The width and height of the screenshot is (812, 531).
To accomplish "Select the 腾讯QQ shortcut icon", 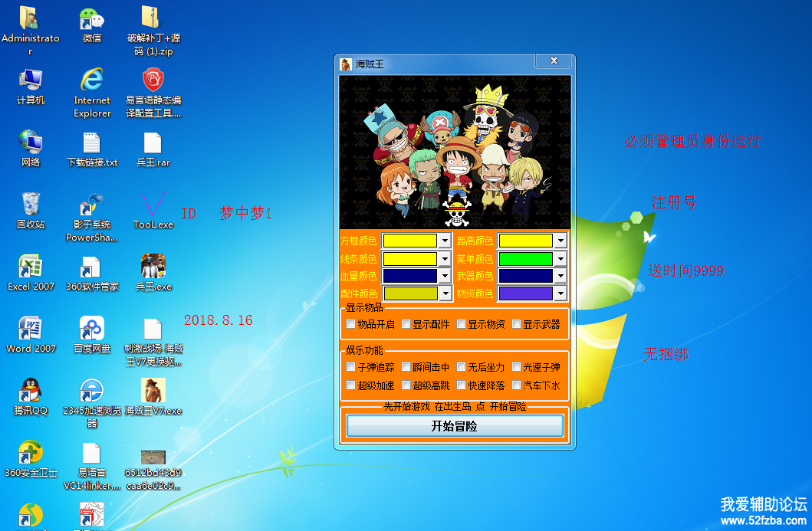I will click(30, 396).
